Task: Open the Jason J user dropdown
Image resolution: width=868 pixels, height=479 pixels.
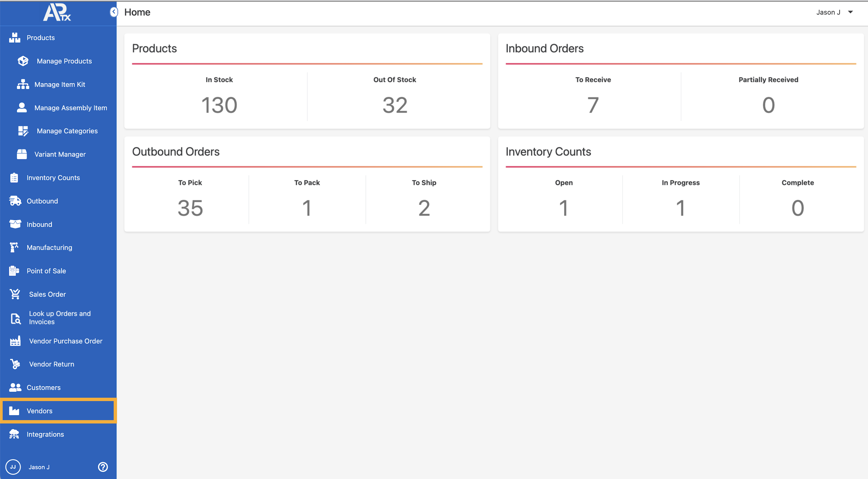Action: point(834,12)
